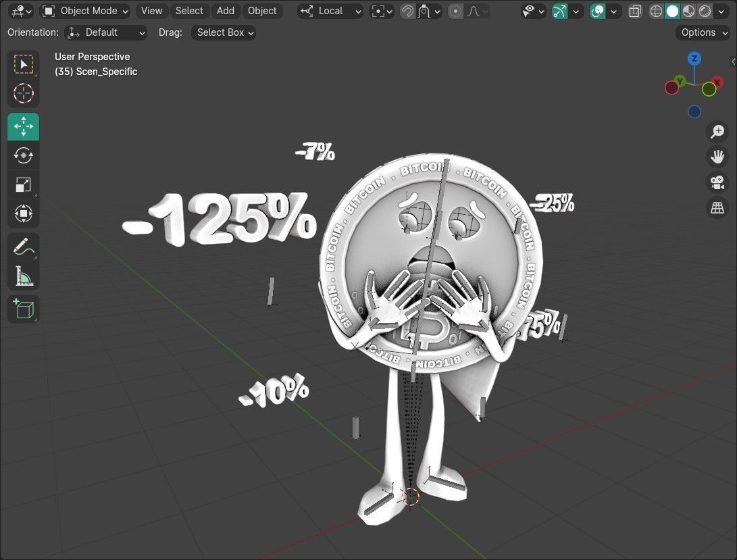This screenshot has width=737, height=560.
Task: Click the 'User Perspective' viewport label
Action: click(92, 57)
